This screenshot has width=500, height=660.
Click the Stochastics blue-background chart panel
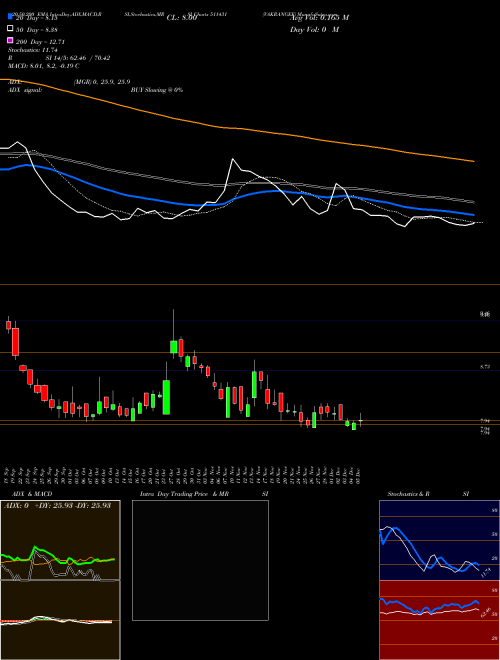[x=439, y=540]
